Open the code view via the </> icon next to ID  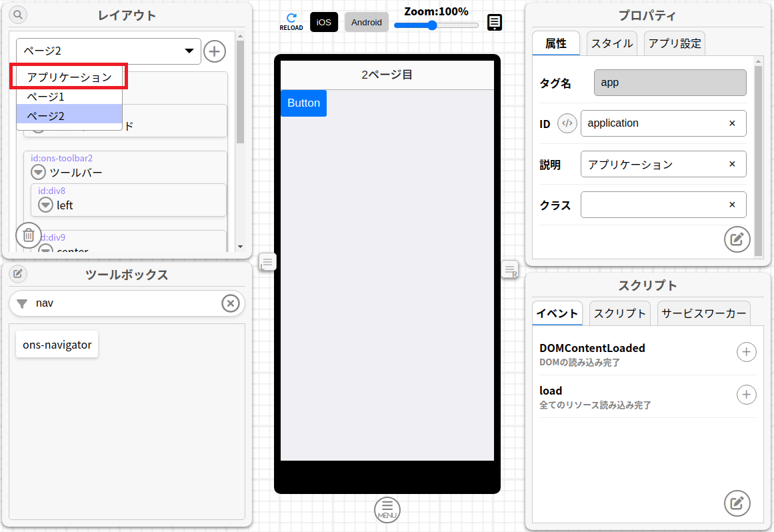(x=567, y=123)
